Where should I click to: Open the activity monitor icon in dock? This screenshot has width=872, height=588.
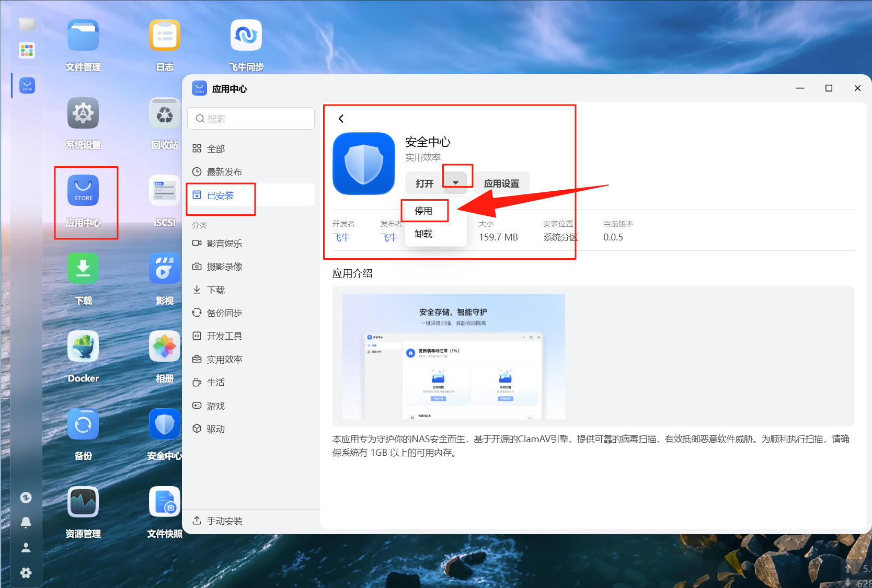coord(26,498)
